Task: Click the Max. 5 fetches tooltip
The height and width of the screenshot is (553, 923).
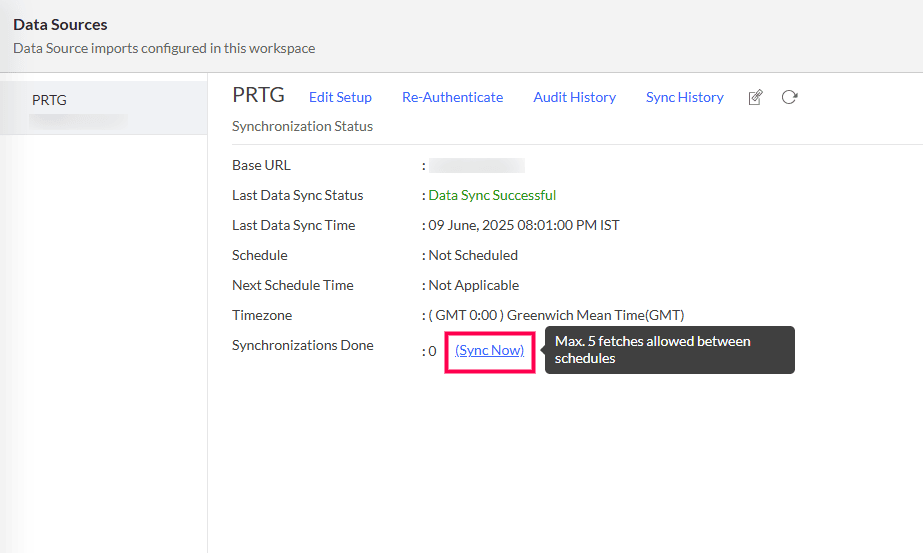Action: point(669,350)
